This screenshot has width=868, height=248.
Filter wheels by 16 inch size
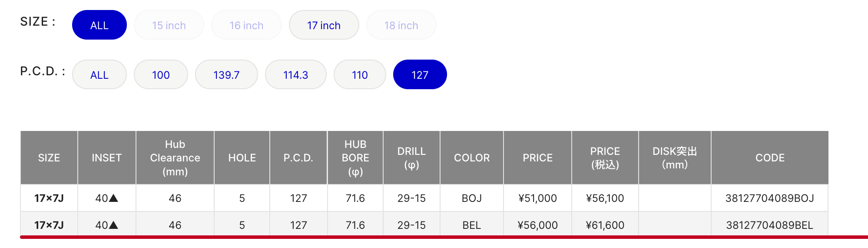pos(246,25)
